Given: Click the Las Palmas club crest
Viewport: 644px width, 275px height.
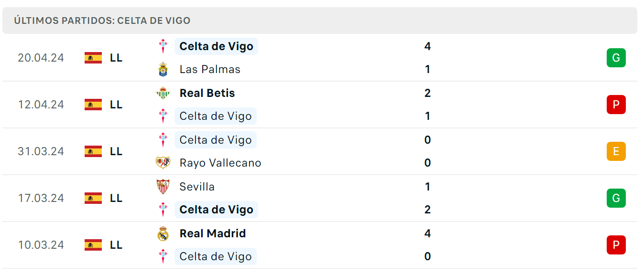Looking at the screenshot, I should (x=163, y=69).
